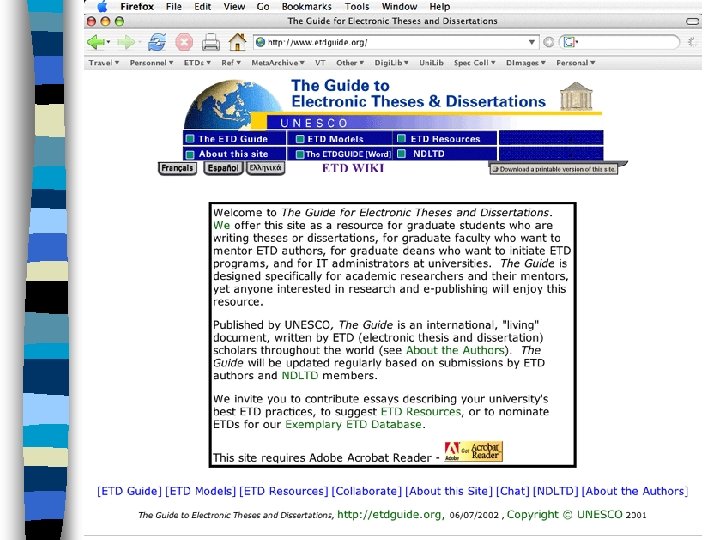The image size is (720, 540).
Task: Click the site icon in the address bar
Action: pyautogui.click(x=260, y=42)
